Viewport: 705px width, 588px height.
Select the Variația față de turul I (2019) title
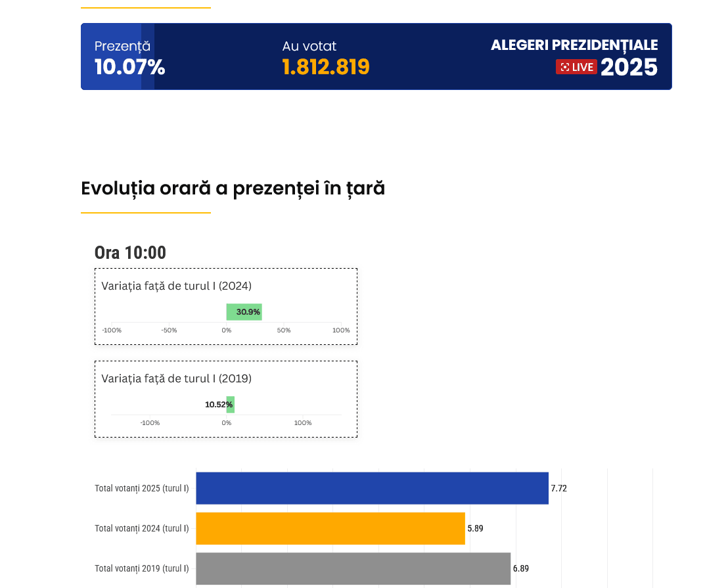pos(176,378)
